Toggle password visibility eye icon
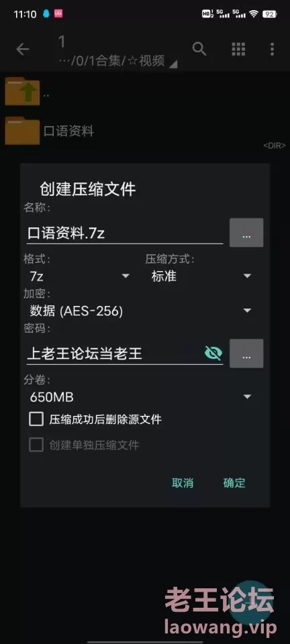This screenshot has width=290, height=644. (x=213, y=352)
